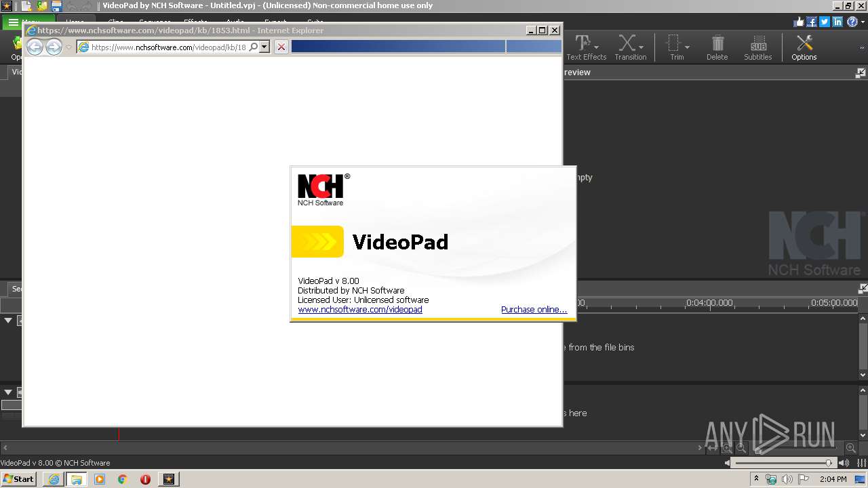
Task: Click search magnifier in IE address bar
Action: (x=253, y=47)
